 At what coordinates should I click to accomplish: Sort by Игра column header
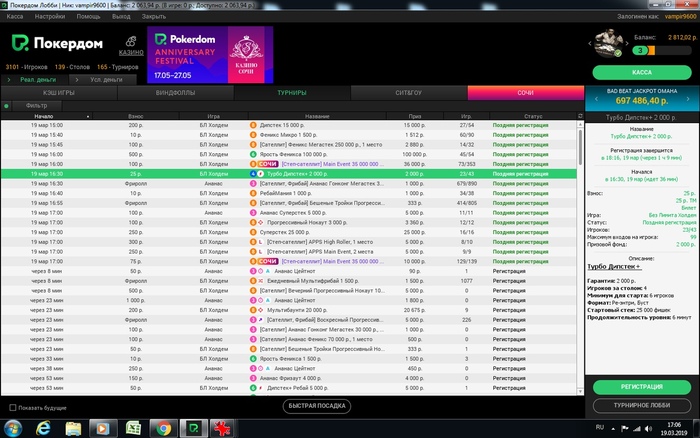click(x=213, y=116)
